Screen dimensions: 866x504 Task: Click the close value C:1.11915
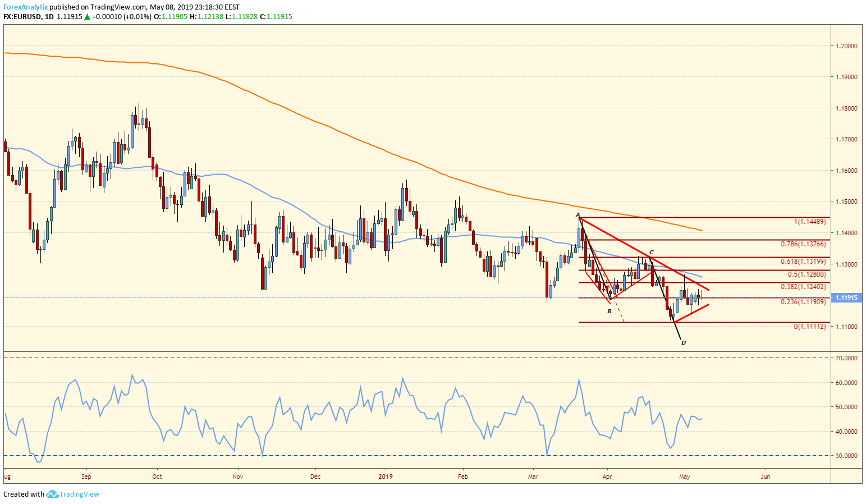[x=276, y=17]
